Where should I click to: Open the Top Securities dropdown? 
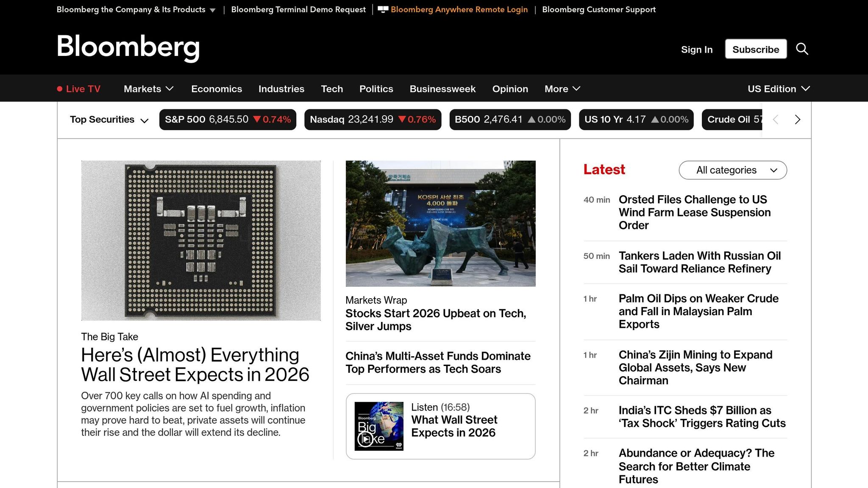(x=109, y=119)
